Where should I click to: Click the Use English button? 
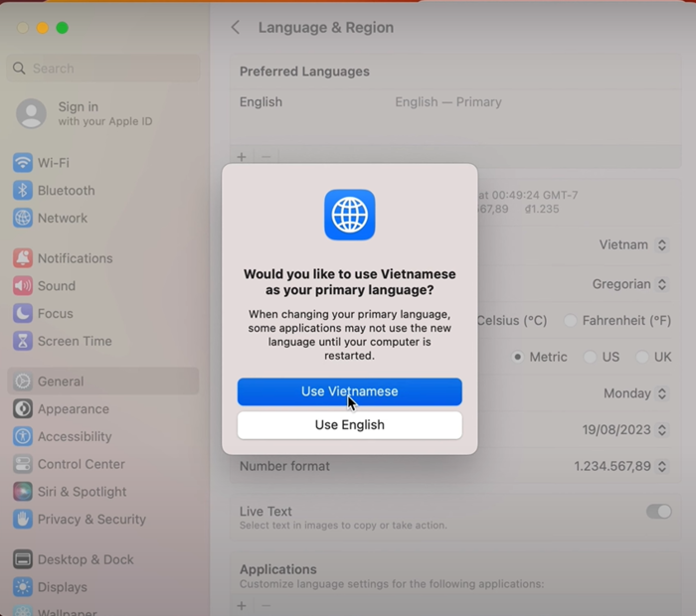[349, 425]
